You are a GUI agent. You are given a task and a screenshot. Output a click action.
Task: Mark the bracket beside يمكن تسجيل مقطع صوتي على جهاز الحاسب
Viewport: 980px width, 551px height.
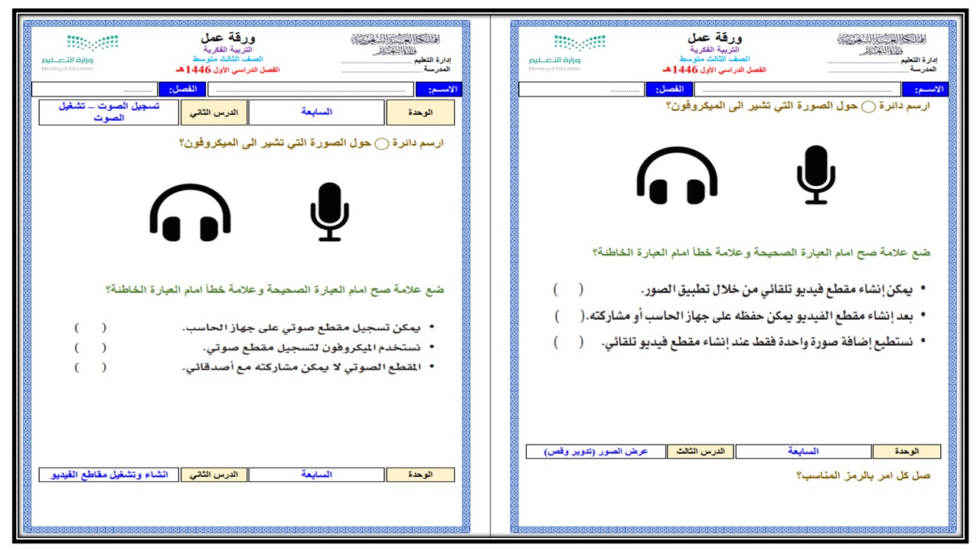pyautogui.click(x=90, y=328)
